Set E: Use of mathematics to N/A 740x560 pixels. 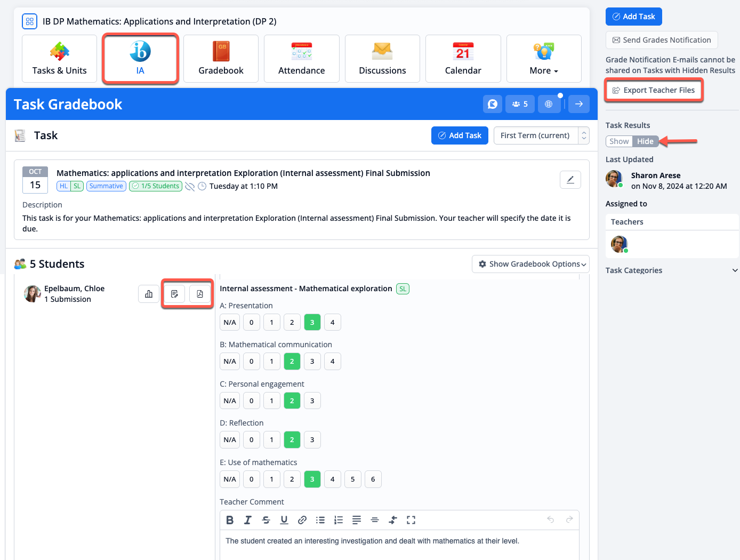(230, 479)
